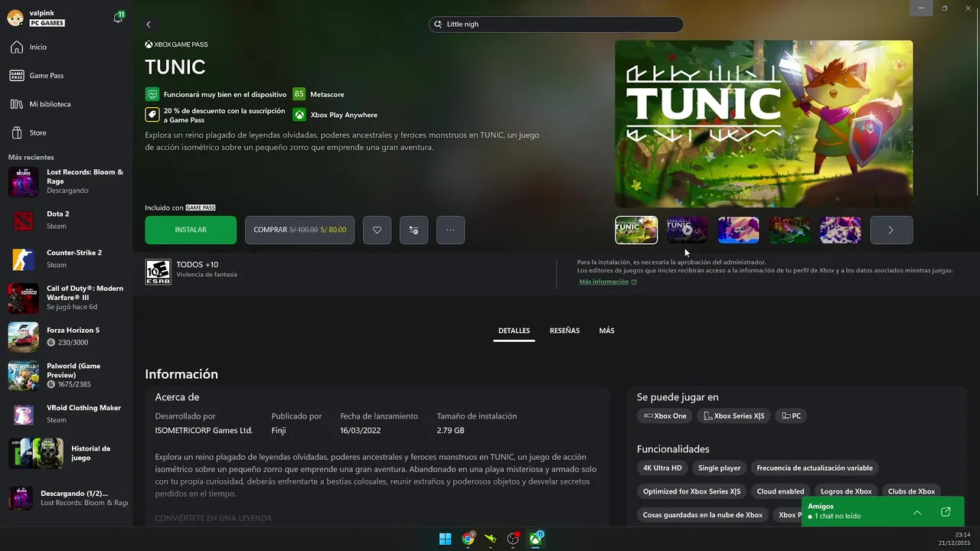
Task: Open Store bag icon in sidebar
Action: pyautogui.click(x=16, y=132)
